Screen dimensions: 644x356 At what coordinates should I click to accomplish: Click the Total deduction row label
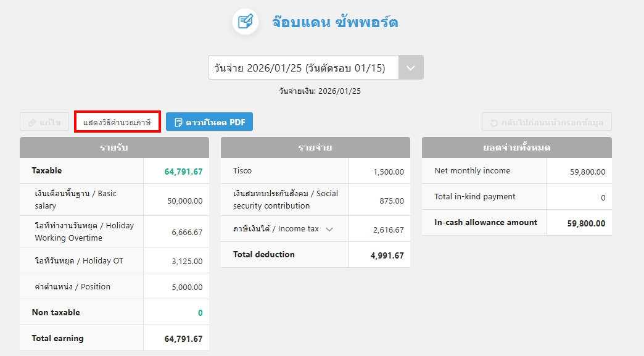point(263,254)
